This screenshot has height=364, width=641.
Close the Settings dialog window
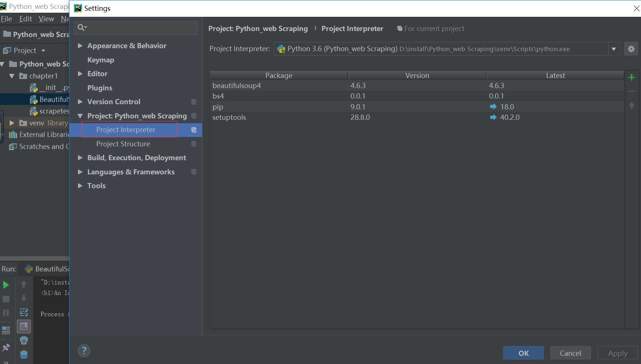[636, 8]
